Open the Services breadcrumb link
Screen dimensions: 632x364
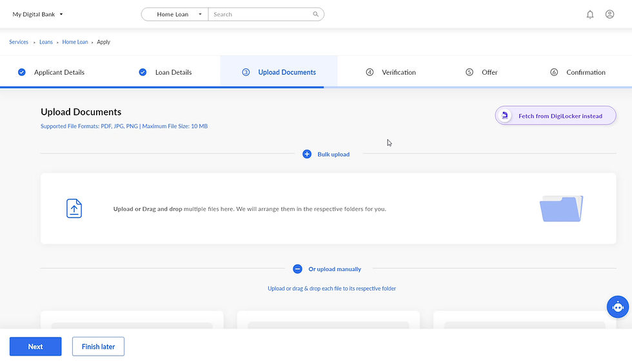(19, 42)
